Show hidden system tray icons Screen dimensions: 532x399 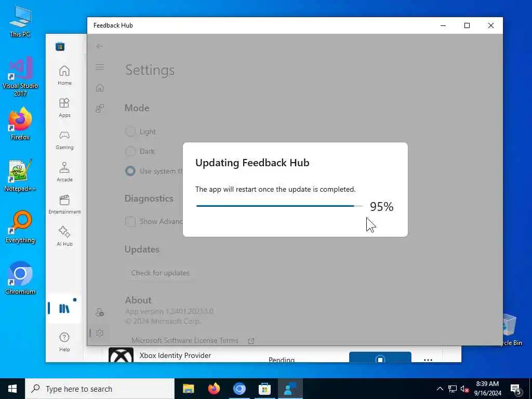(x=440, y=389)
